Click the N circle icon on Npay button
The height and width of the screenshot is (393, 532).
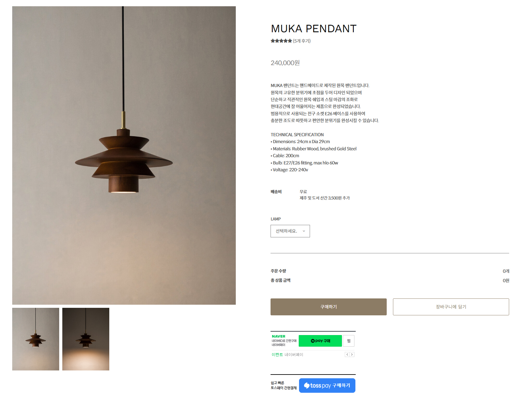click(312, 341)
